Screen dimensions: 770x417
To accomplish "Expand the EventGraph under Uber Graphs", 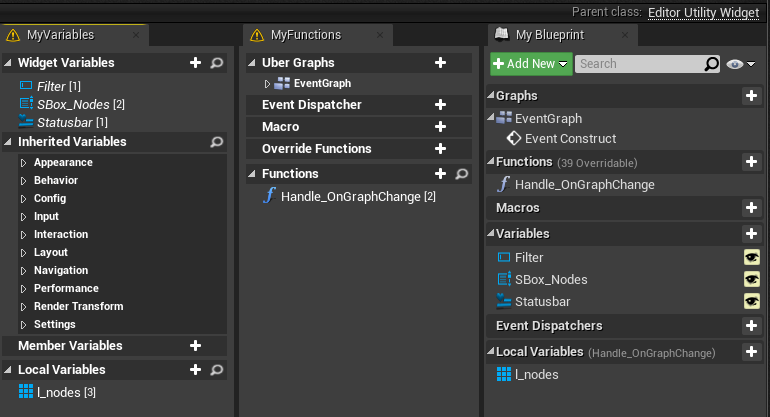I will point(267,84).
